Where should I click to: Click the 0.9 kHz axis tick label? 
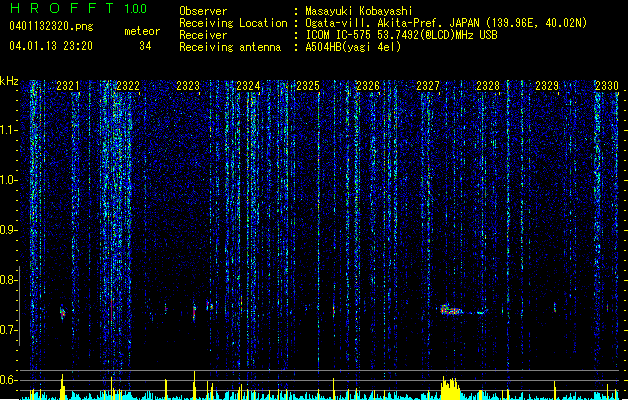(8, 230)
